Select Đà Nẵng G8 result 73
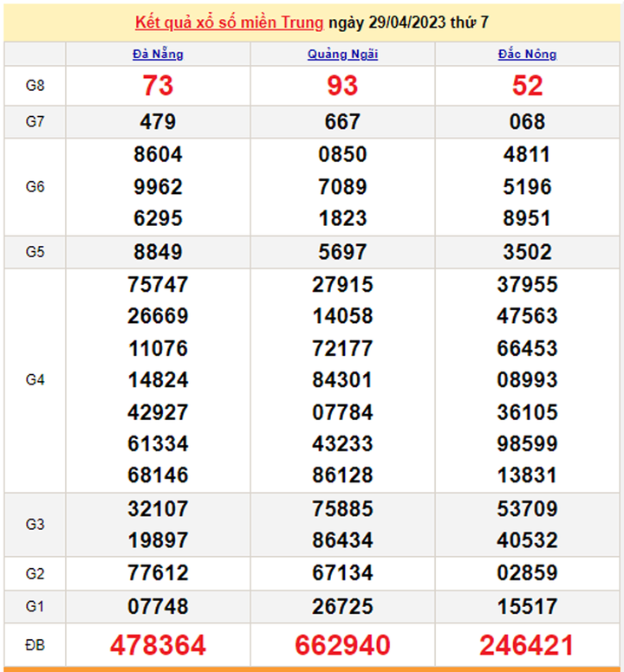 158,86
